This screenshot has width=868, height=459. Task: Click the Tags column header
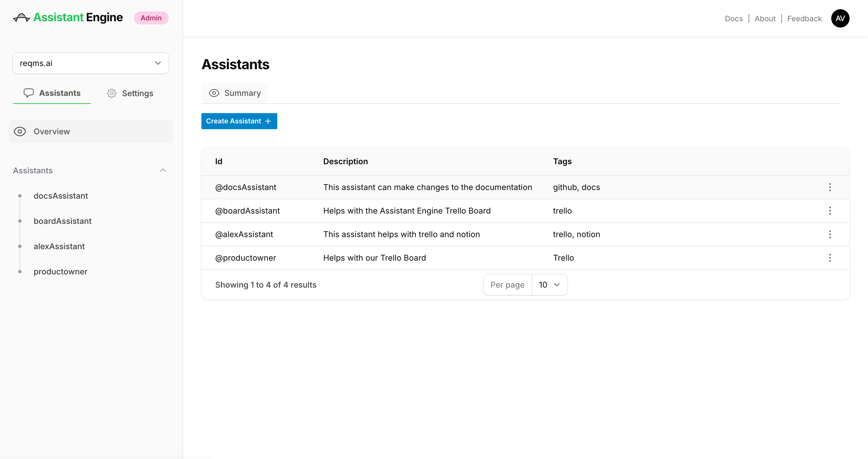pyautogui.click(x=562, y=162)
